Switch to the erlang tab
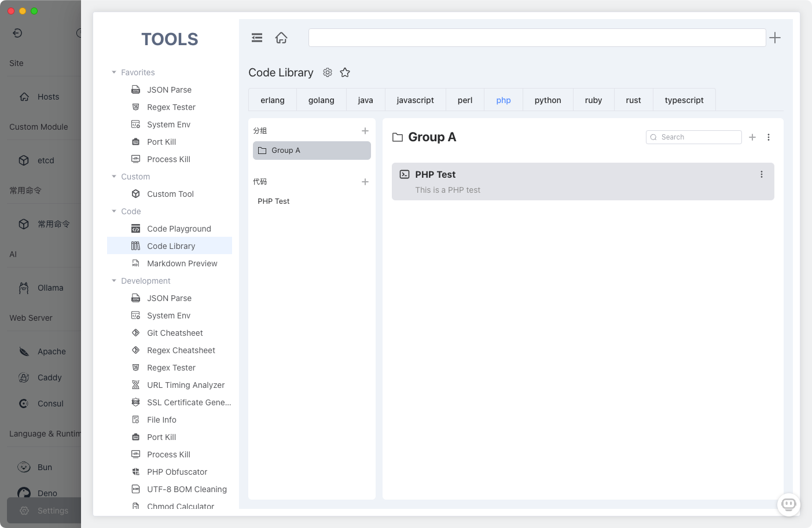 point(273,100)
